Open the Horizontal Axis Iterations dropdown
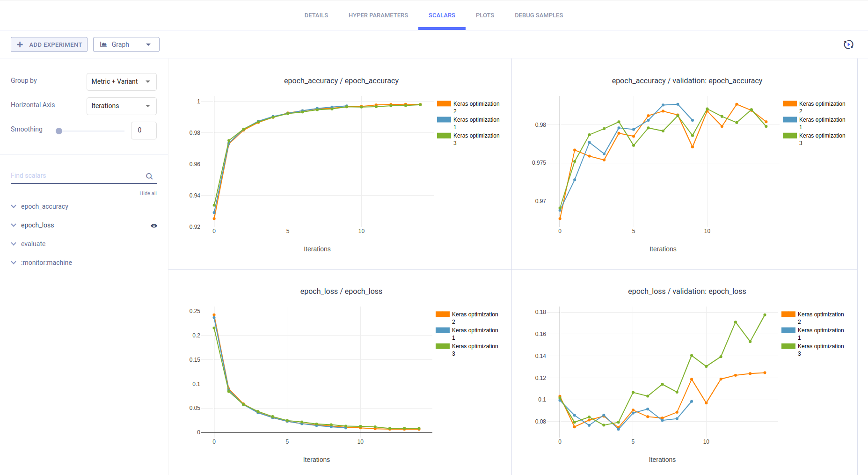868x475 pixels. 121,106
